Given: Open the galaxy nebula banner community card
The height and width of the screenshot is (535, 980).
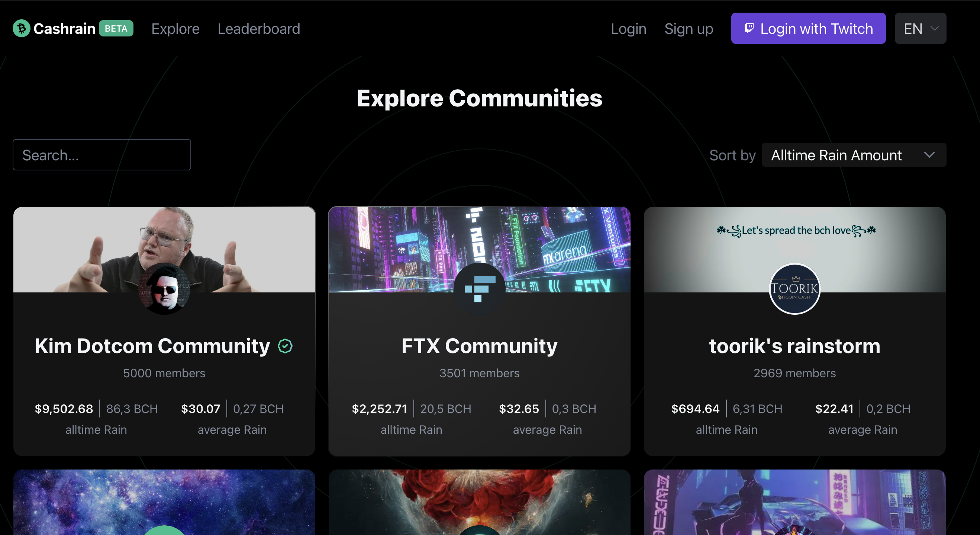Looking at the screenshot, I should point(164,502).
